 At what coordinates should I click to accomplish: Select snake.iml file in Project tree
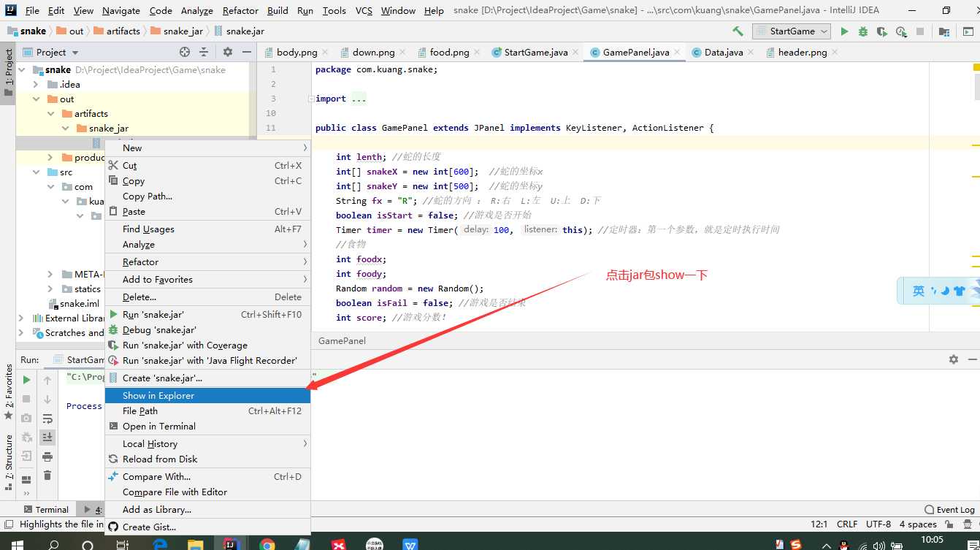(x=74, y=304)
